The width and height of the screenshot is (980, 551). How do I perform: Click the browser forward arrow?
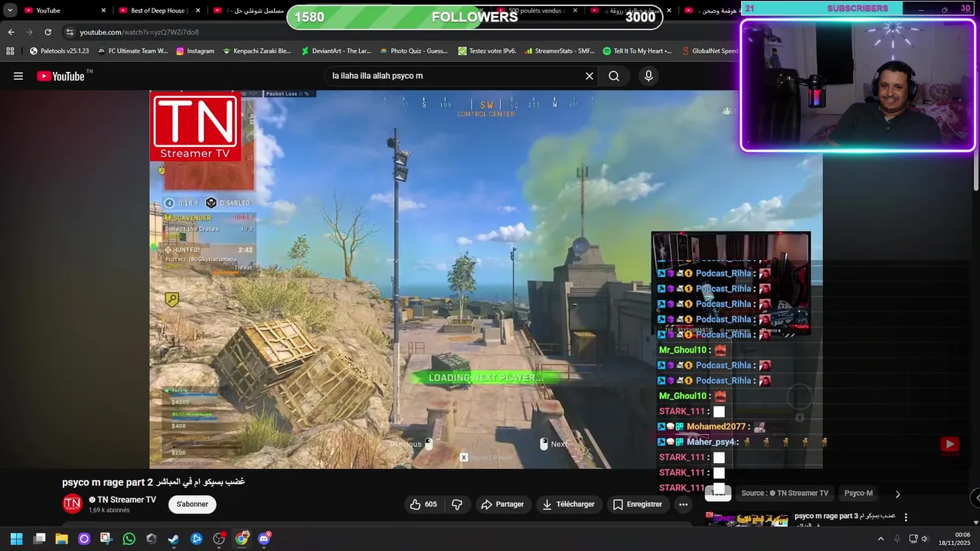(x=29, y=32)
